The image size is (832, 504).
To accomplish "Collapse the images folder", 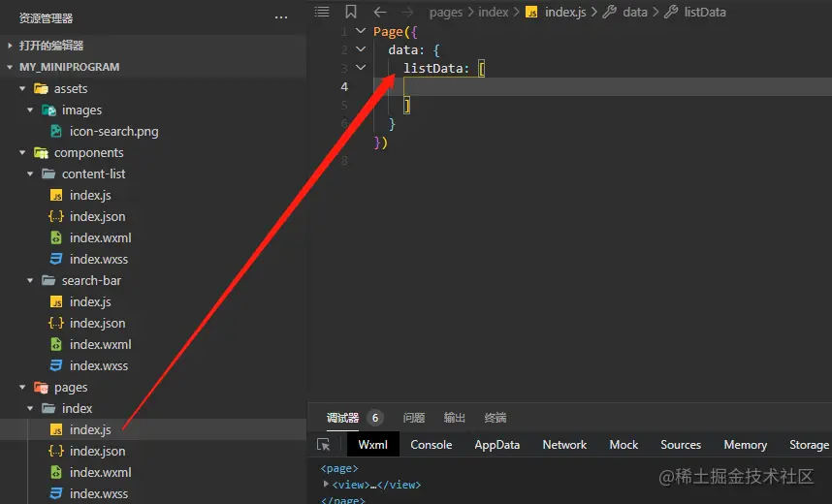I will (30, 110).
